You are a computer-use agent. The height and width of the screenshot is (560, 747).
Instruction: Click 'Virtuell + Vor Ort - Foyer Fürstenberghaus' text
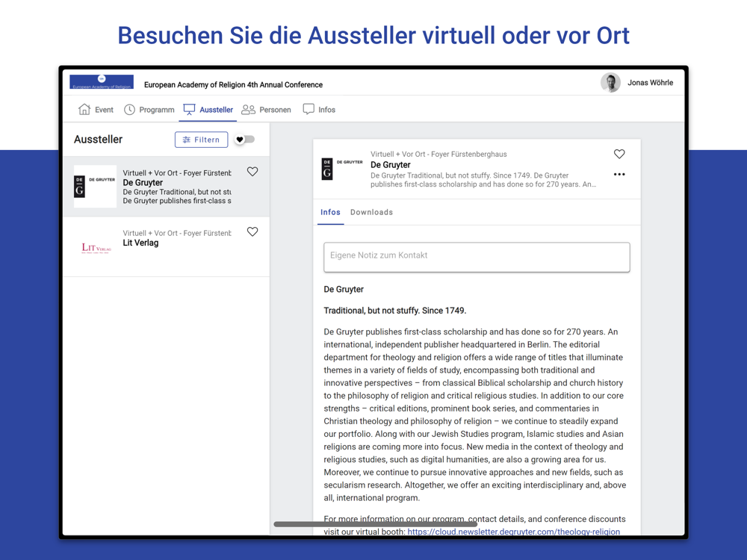438,155
